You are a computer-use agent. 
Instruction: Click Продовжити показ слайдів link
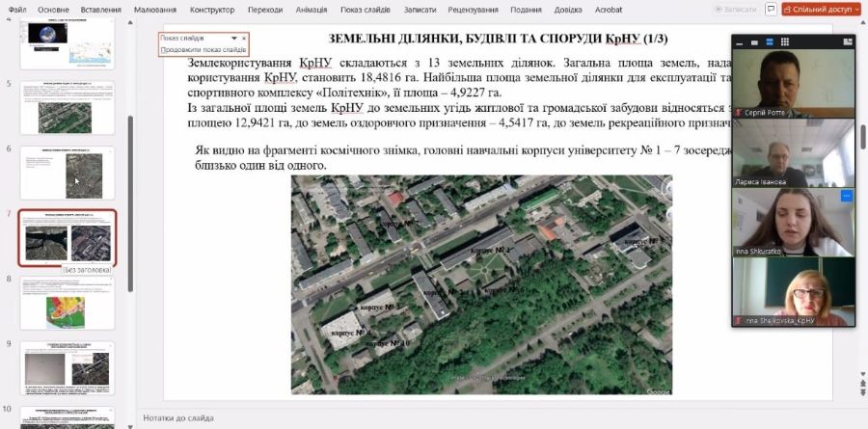pyautogui.click(x=203, y=50)
